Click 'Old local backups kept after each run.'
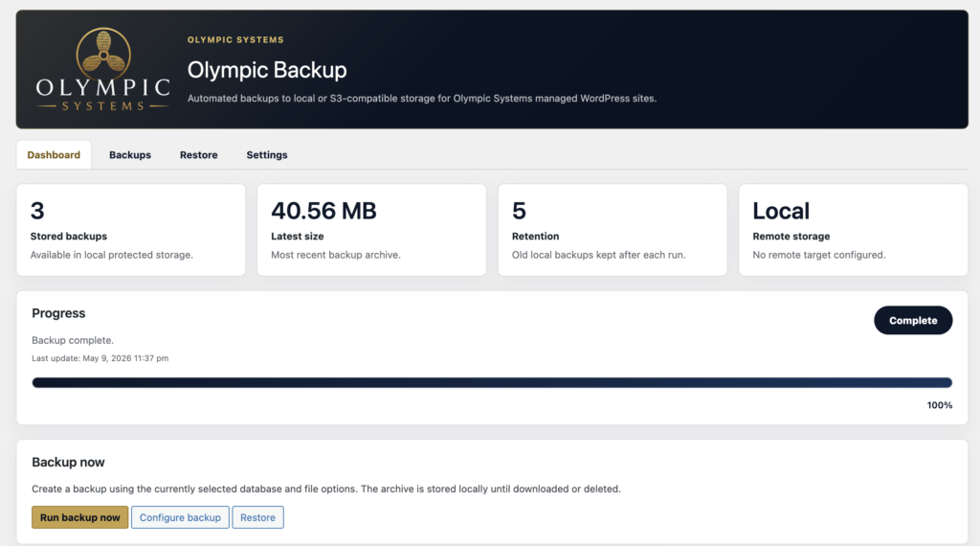Viewport: 980px width, 546px height. [599, 255]
